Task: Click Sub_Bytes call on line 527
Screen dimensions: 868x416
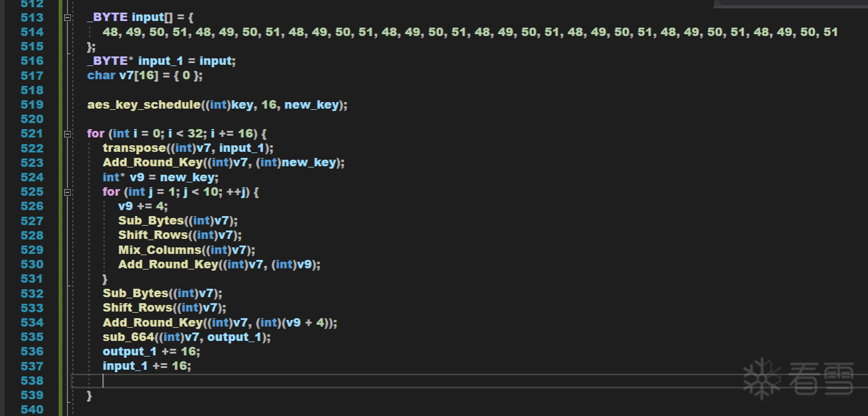Action: (x=149, y=221)
